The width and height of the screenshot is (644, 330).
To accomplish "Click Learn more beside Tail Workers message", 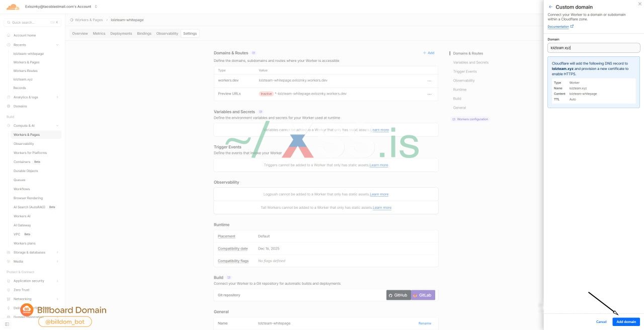I will pos(382,207).
